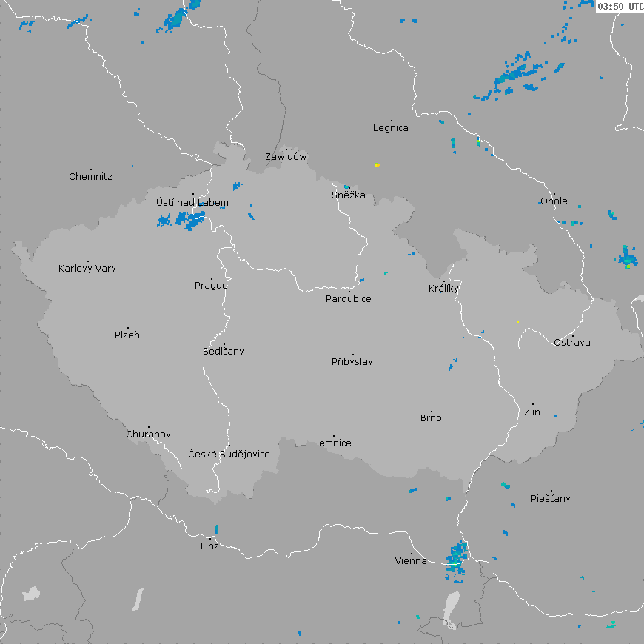Viewport: 644px width, 644px height.
Task: Click the Prague city label
Action: tap(211, 286)
